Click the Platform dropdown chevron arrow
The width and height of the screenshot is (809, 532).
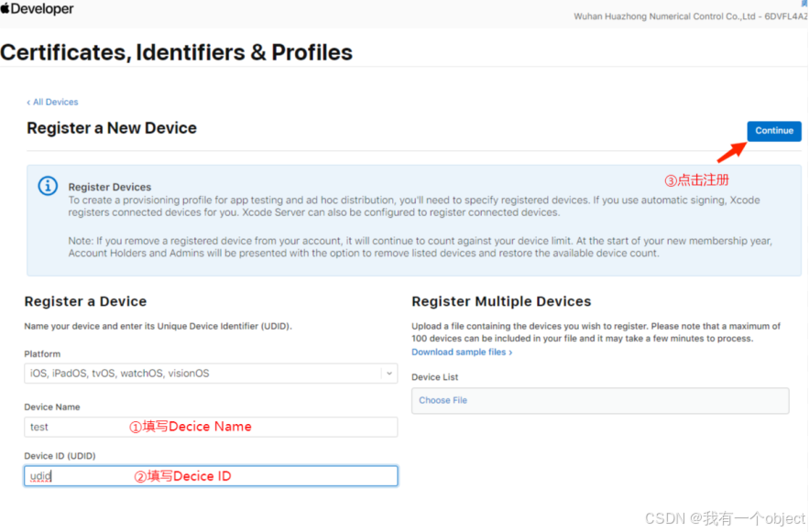pos(389,374)
